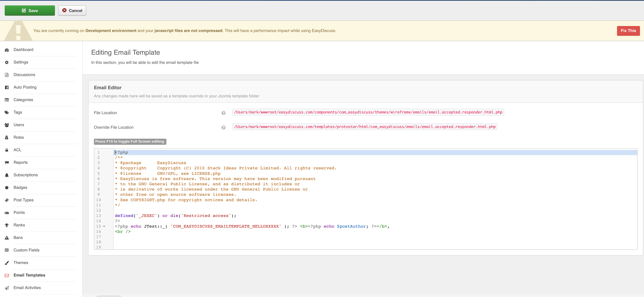Viewport: 644px width, 297px height.
Task: Open the Discussions menu item
Action: tap(24, 75)
